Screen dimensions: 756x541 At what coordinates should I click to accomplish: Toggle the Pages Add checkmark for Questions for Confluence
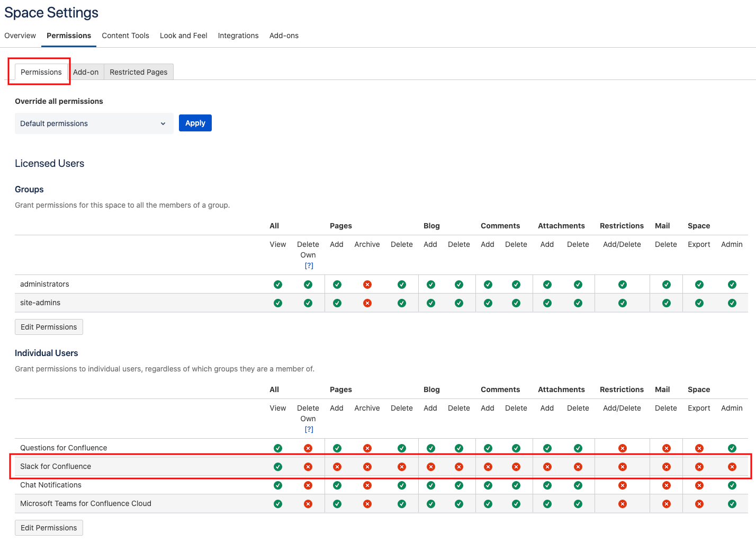pyautogui.click(x=337, y=448)
